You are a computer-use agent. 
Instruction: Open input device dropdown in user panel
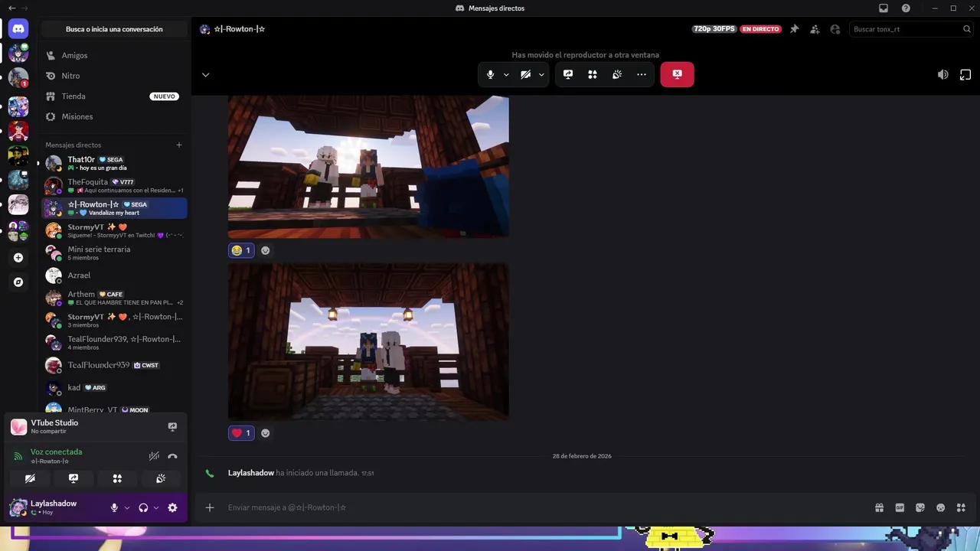[127, 508]
